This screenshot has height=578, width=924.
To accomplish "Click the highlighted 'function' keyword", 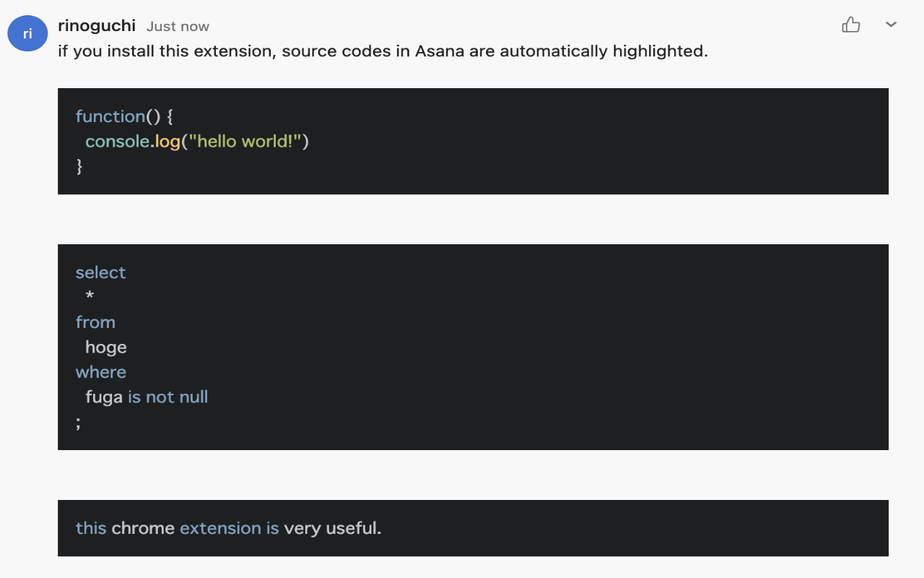I will [110, 116].
